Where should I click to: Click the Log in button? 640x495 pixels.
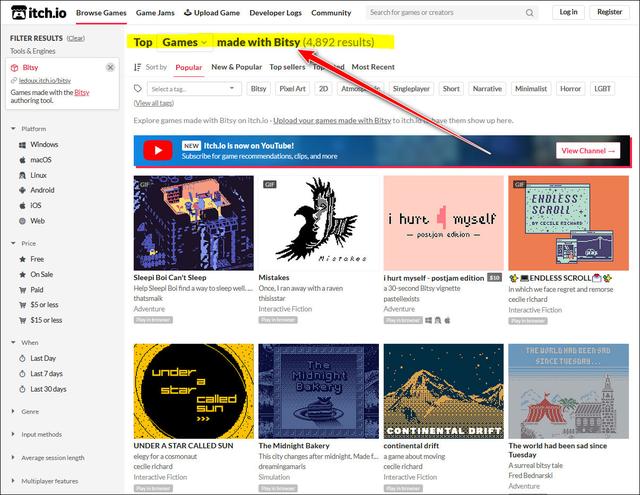click(569, 12)
